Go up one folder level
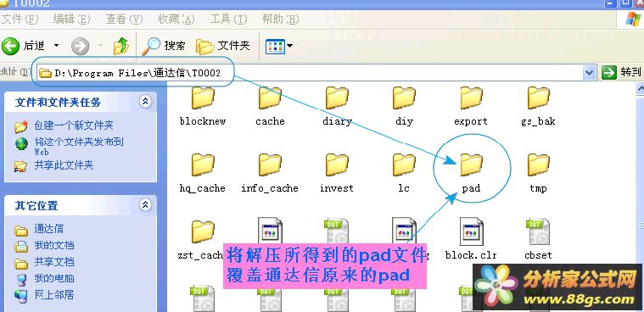 coord(121,46)
